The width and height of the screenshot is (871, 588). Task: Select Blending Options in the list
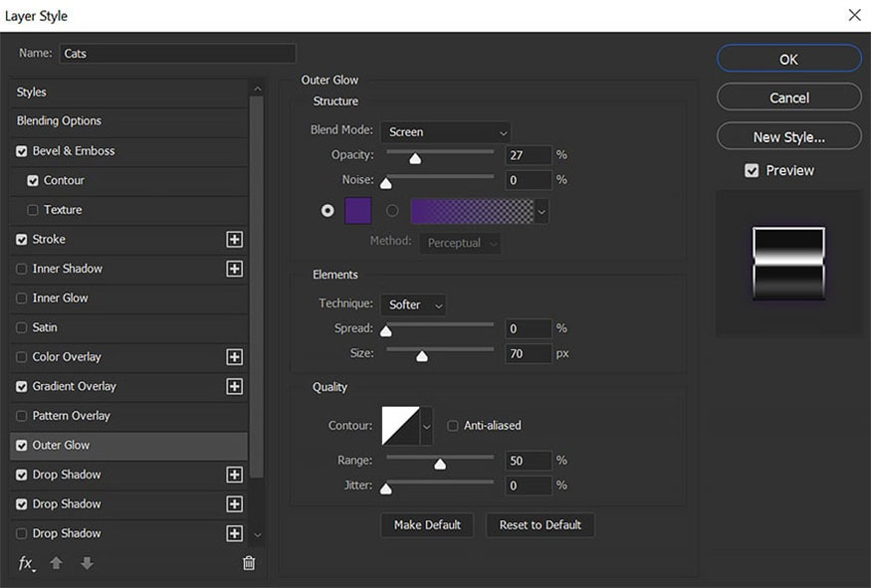60,121
